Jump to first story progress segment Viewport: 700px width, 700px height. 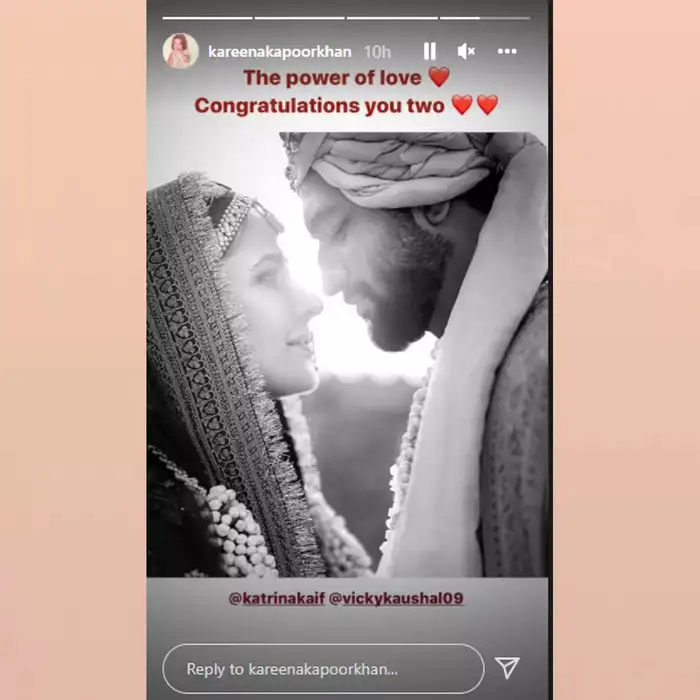click(x=208, y=18)
